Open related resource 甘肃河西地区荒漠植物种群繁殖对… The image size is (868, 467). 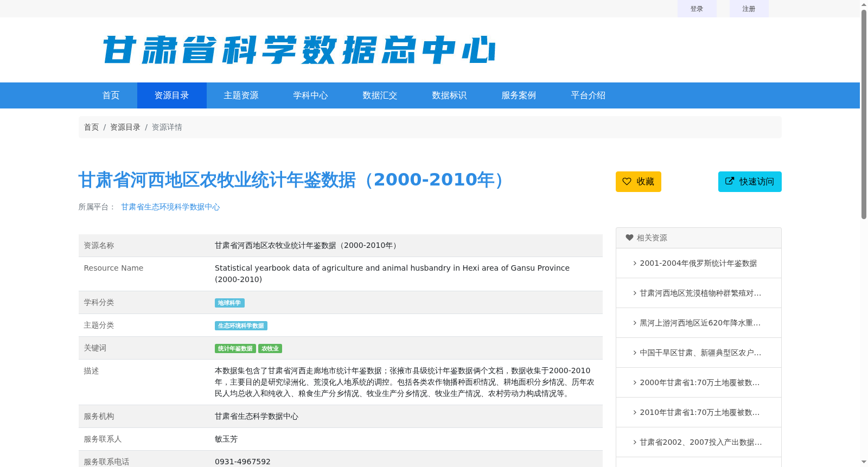(x=700, y=293)
